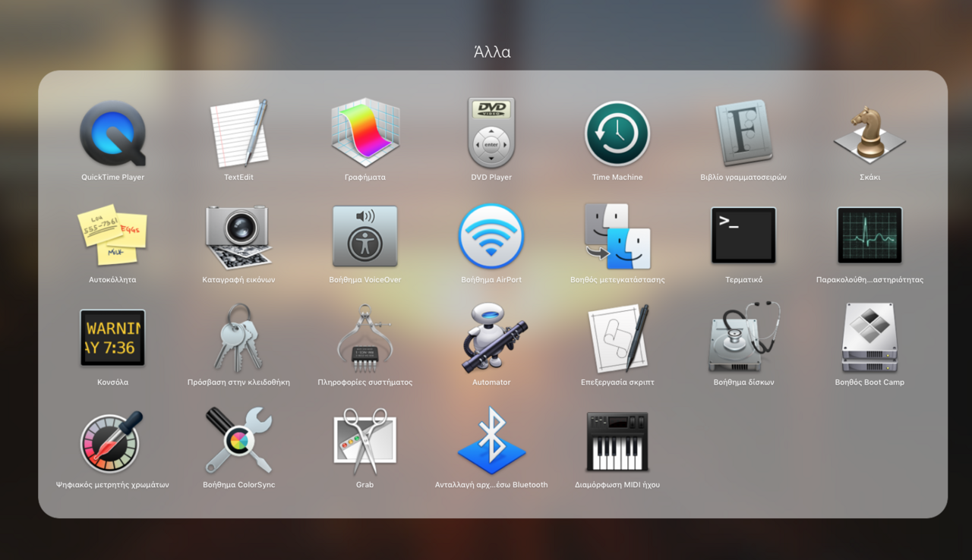
Task: Launch Επεξεργασία σκριπτ script editor icon
Action: coord(617,338)
